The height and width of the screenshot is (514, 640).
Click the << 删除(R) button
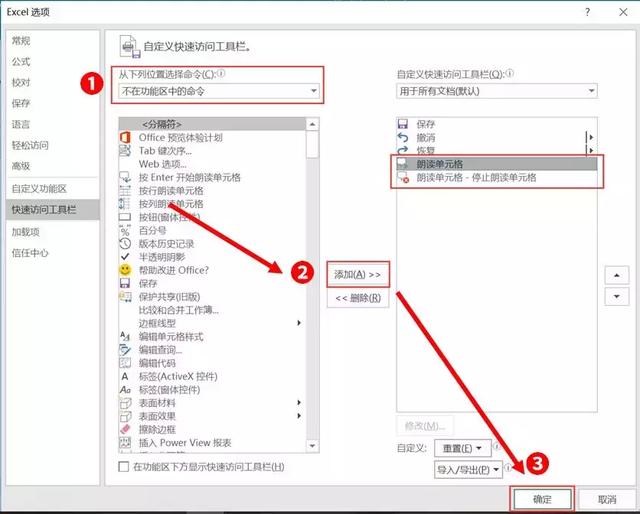[x=358, y=298]
